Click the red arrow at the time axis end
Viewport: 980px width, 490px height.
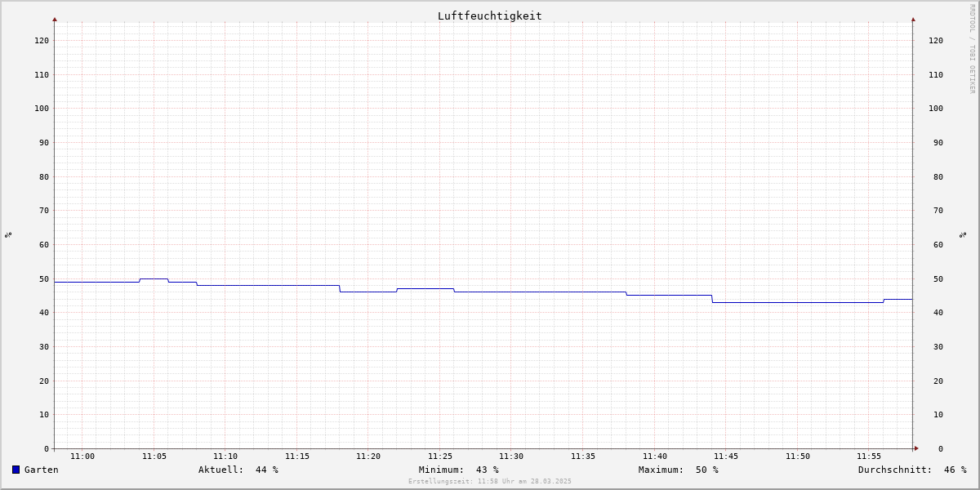click(x=916, y=448)
